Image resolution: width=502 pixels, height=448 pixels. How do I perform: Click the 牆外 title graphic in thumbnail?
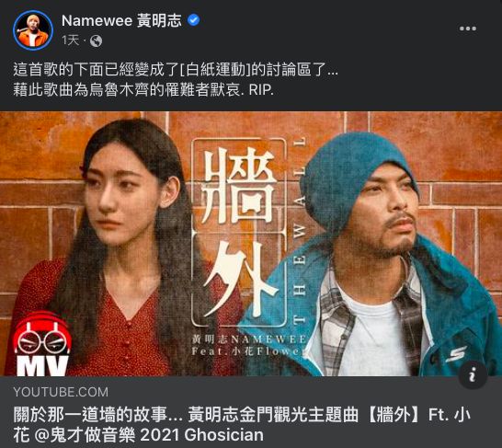coord(239,233)
